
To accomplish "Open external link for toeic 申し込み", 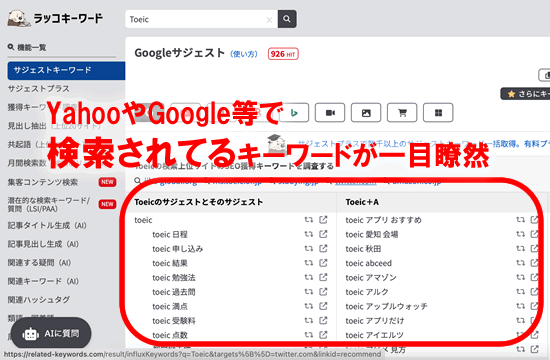I will (323, 248).
